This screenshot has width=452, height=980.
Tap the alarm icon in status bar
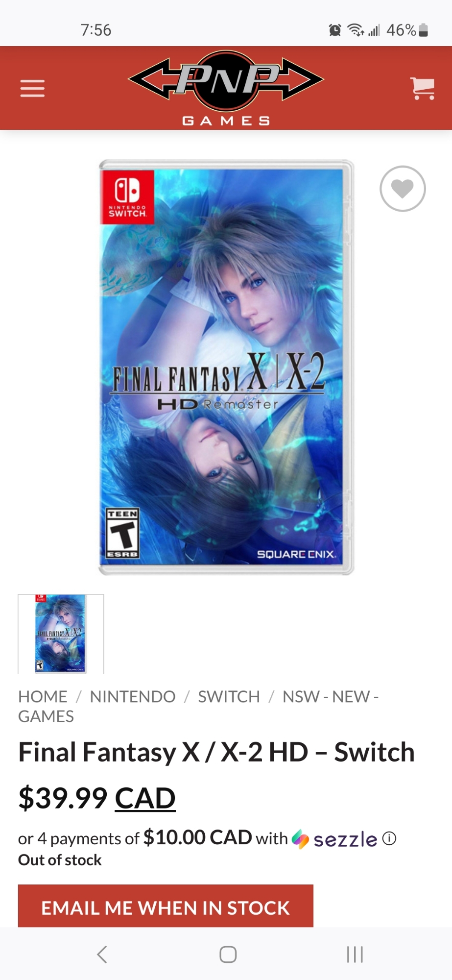[x=335, y=30]
